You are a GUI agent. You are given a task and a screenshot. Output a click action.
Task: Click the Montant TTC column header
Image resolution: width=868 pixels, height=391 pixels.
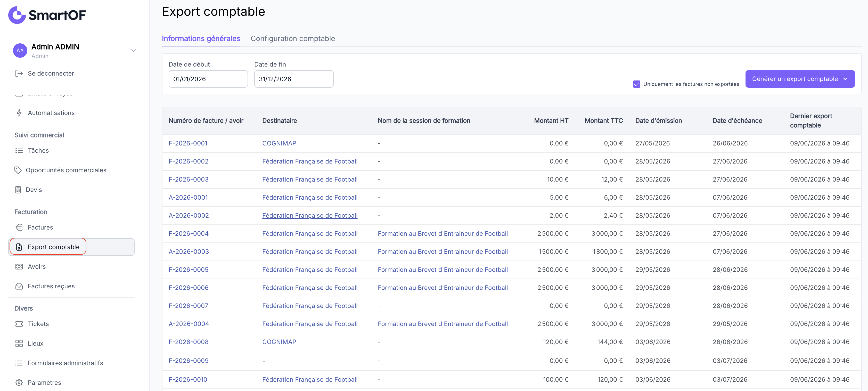(603, 121)
